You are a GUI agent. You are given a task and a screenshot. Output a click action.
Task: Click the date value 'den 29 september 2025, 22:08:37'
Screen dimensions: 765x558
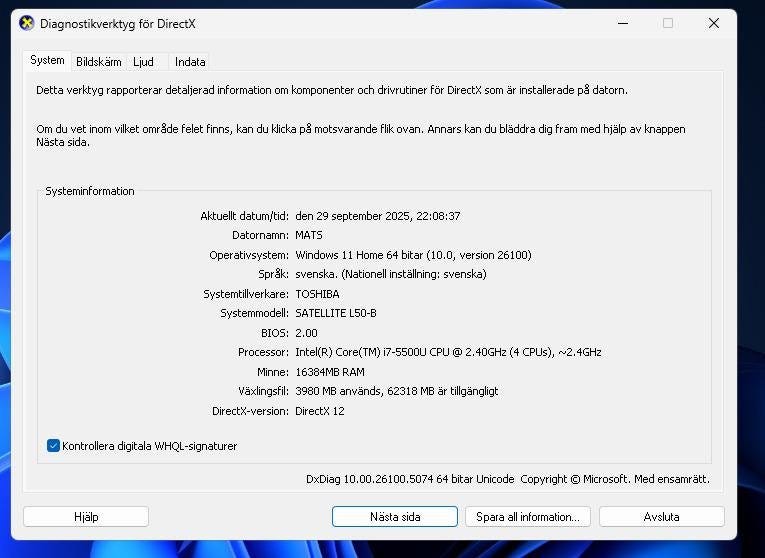[x=378, y=216]
